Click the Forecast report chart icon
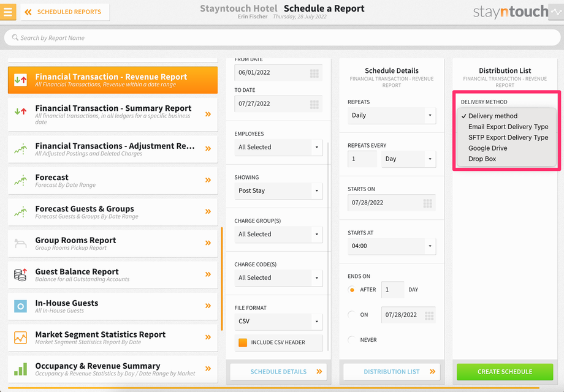Image resolution: width=564 pixels, height=392 pixels. pos(20,180)
